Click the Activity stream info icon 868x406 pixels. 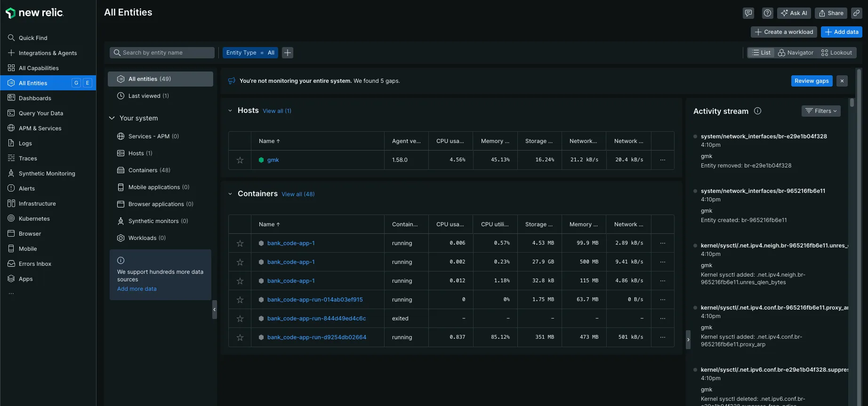pos(757,111)
